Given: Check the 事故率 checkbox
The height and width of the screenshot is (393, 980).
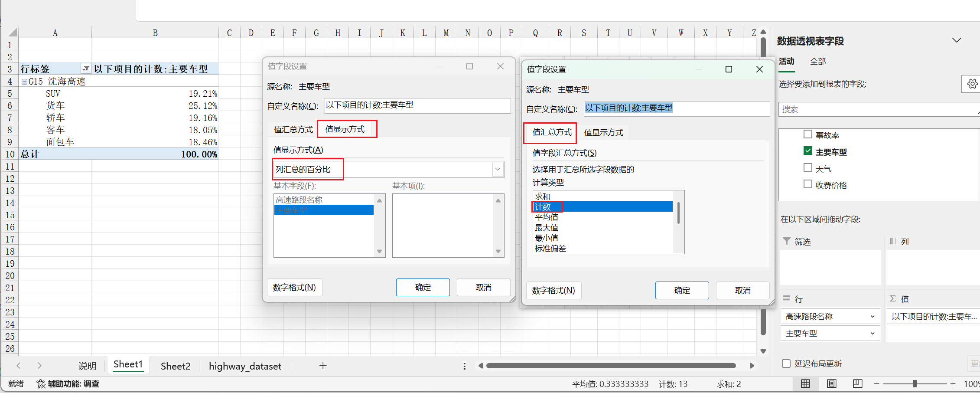Looking at the screenshot, I should pyautogui.click(x=808, y=134).
